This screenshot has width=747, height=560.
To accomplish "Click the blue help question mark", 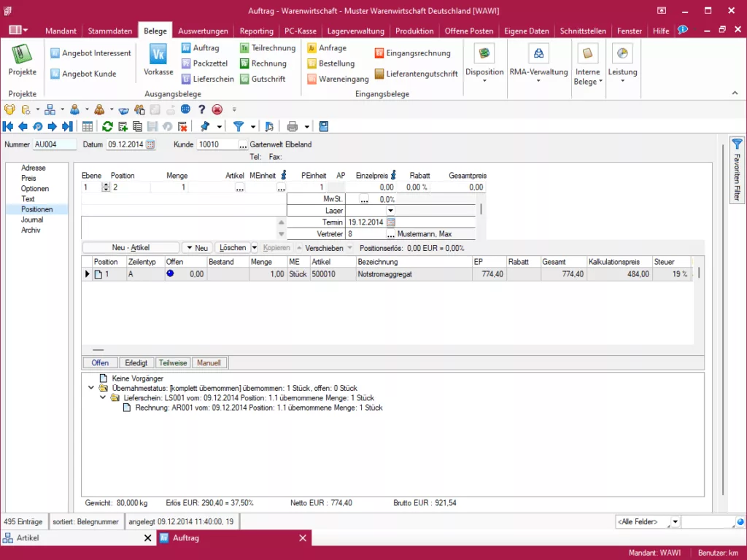I will point(201,109).
